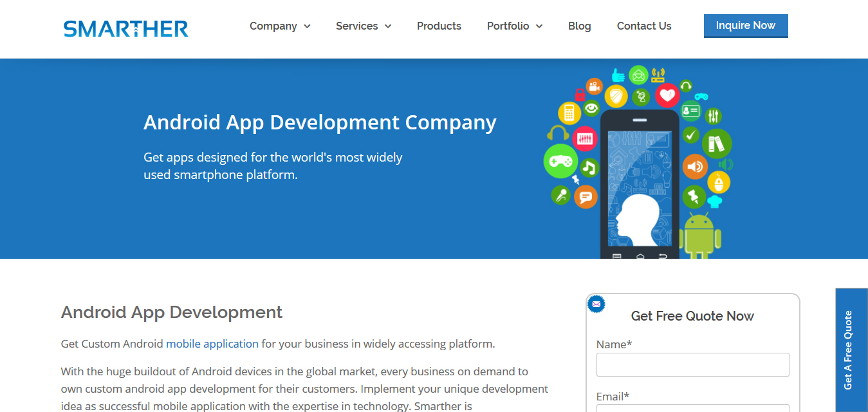This screenshot has width=868, height=412.
Task: Click the yellow calculator circle icon
Action: [569, 113]
